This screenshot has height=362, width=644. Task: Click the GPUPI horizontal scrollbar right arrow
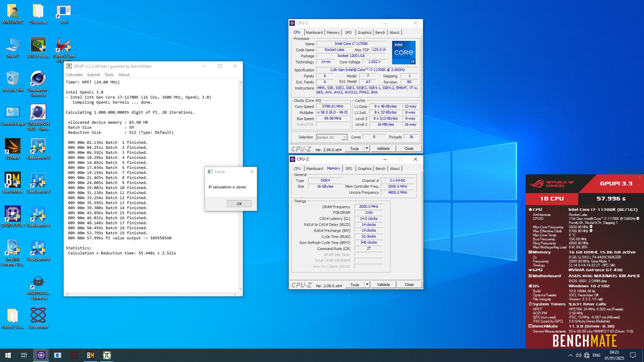235,294
